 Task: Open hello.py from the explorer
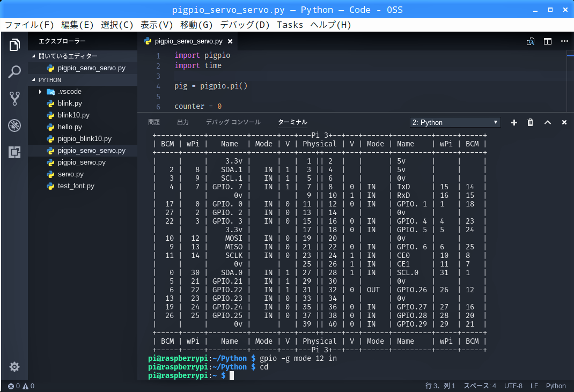[x=83, y=127]
